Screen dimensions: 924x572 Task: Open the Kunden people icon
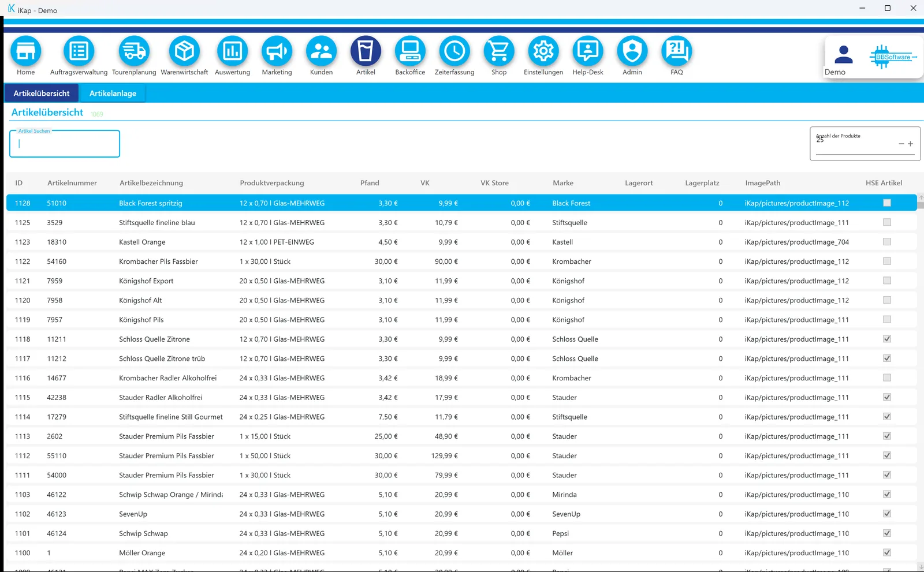(321, 51)
